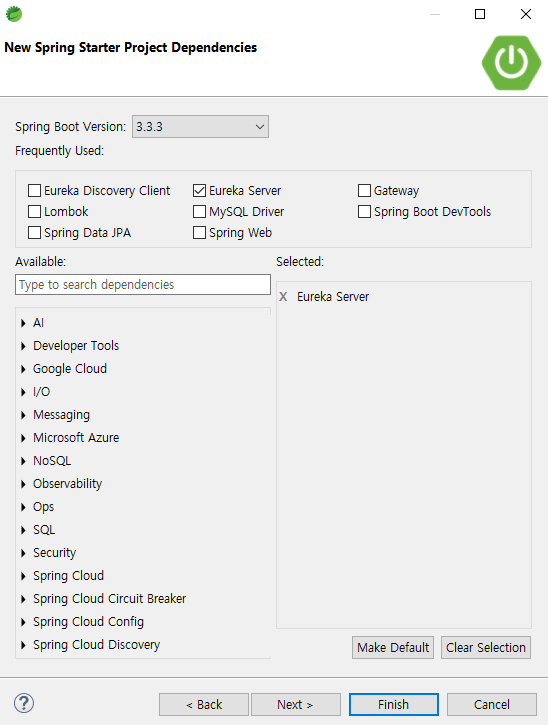Viewport: 548px width, 725px height.
Task: Expand the AI category arrow
Action: tap(23, 323)
